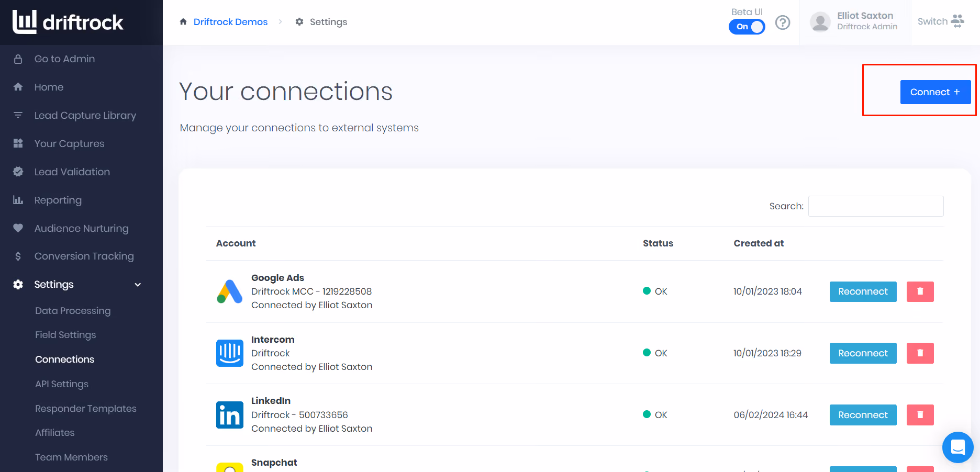Sort by the Created at column header
The image size is (980, 472).
(x=759, y=243)
